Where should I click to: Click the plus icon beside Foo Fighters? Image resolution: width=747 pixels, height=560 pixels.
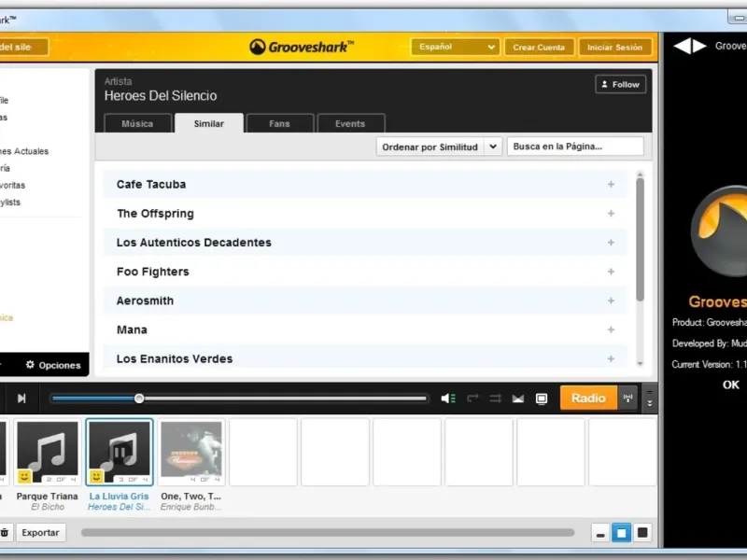pos(611,272)
